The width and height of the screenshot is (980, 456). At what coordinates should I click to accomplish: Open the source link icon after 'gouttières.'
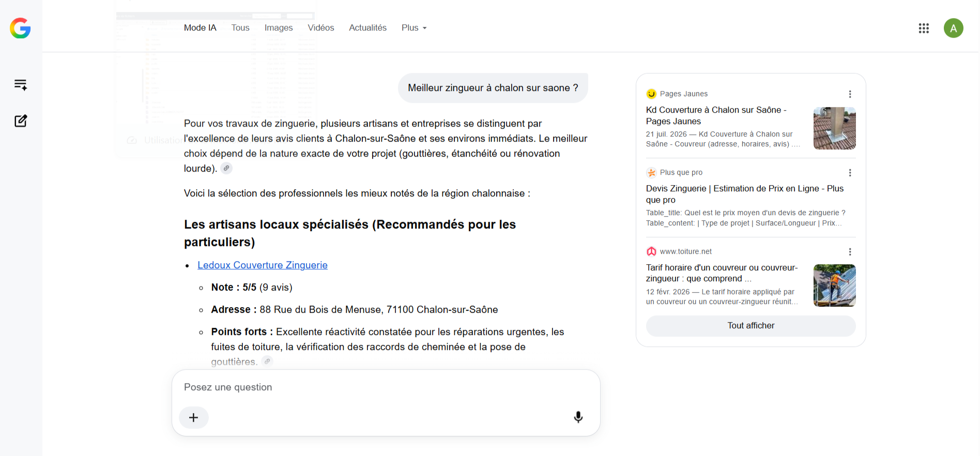click(x=267, y=361)
